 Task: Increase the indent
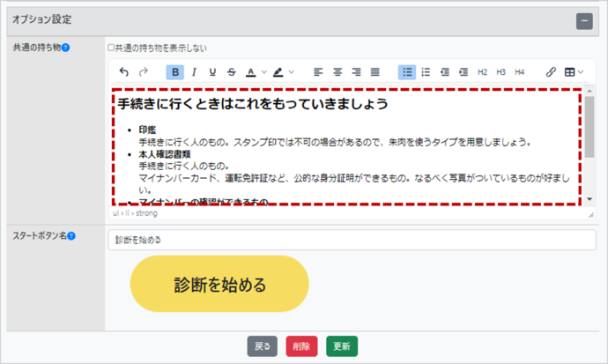tap(463, 72)
